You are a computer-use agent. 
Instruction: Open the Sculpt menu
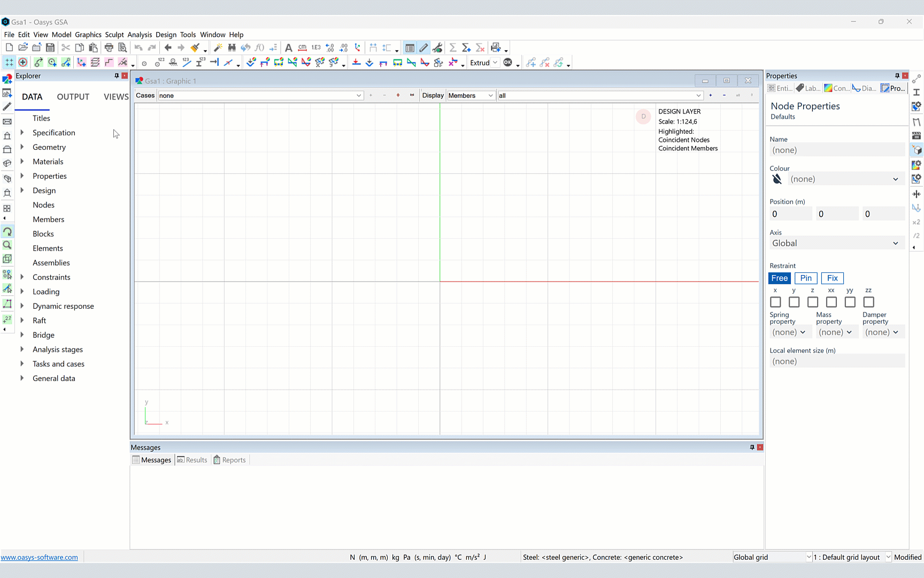[114, 35]
